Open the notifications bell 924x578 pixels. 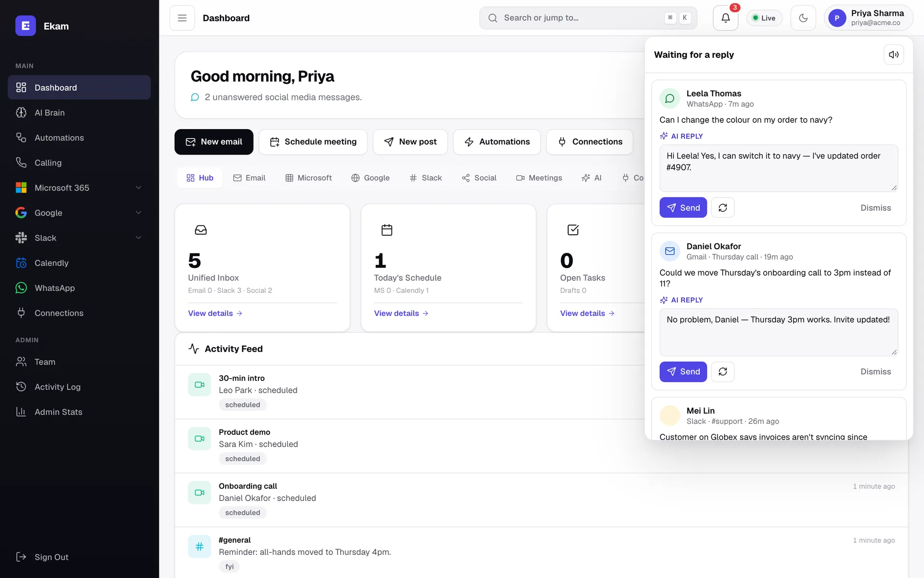[725, 18]
